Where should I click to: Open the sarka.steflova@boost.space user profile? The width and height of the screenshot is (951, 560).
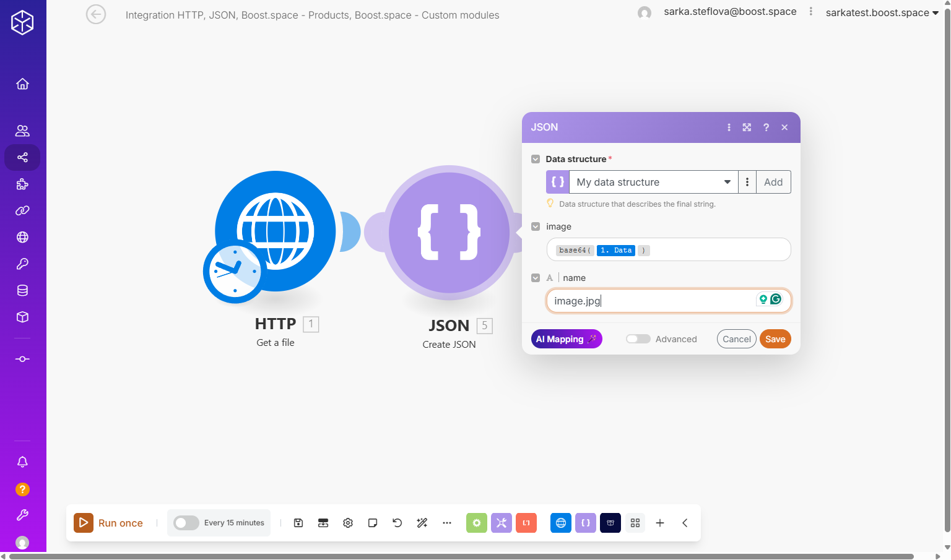pos(730,11)
